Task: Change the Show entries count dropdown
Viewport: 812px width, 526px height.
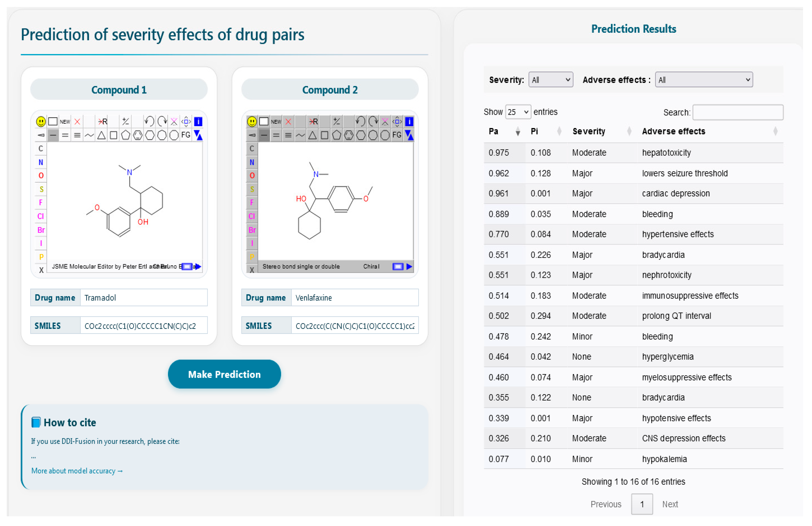Action: tap(518, 112)
